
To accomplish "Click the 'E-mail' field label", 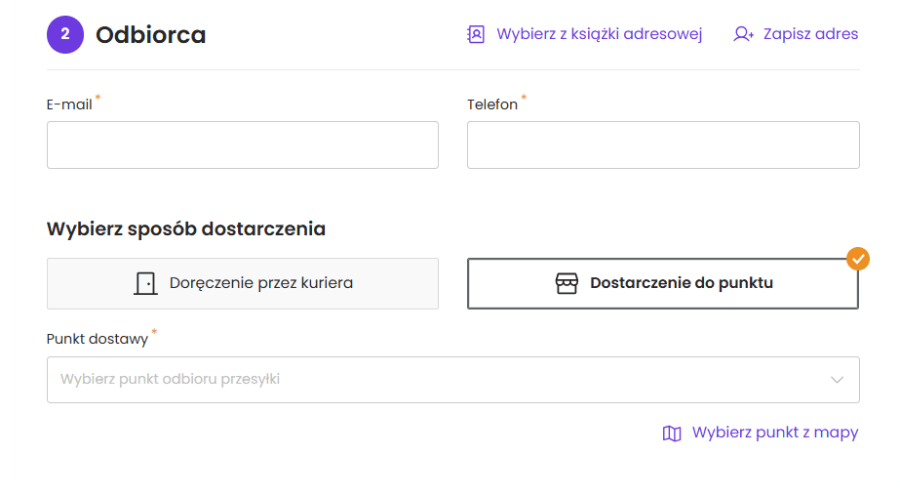I will coord(69,104).
